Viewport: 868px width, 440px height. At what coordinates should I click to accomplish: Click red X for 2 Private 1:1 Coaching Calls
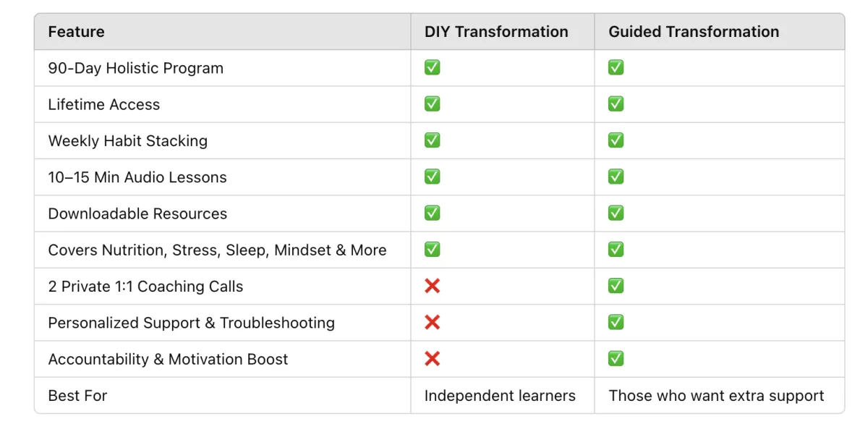[432, 286]
